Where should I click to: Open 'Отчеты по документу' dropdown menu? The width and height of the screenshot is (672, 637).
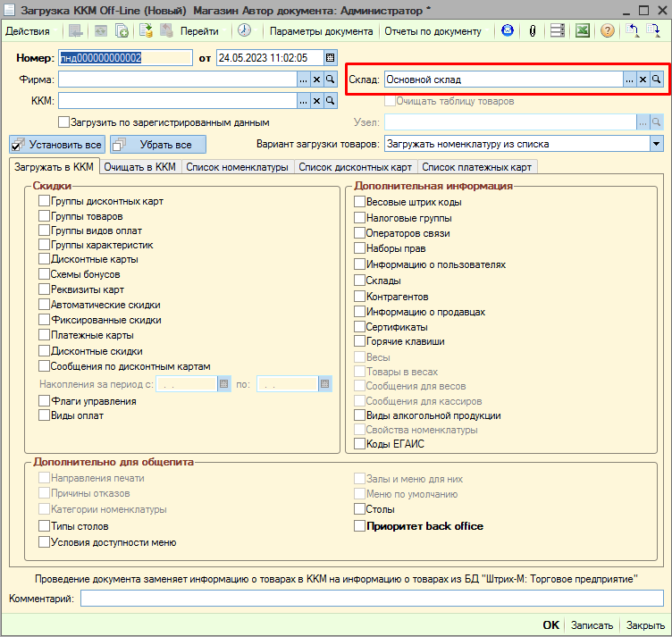pos(436,31)
